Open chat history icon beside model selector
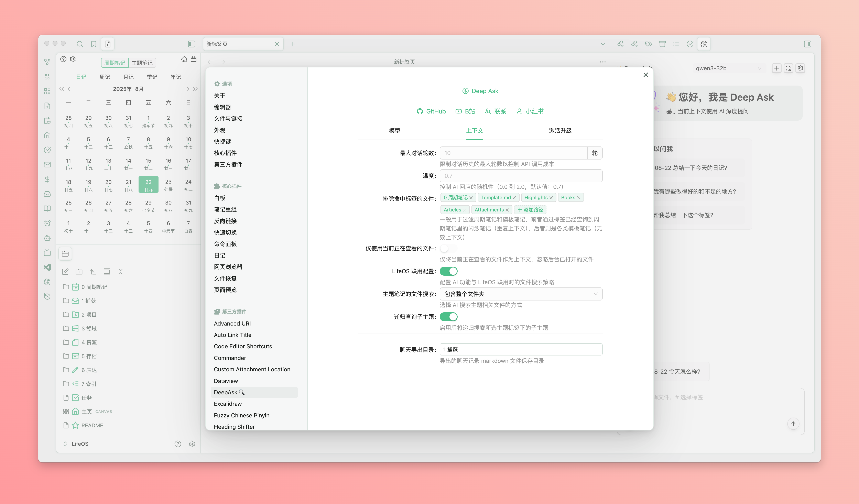This screenshot has height=504, width=859. pos(789,68)
